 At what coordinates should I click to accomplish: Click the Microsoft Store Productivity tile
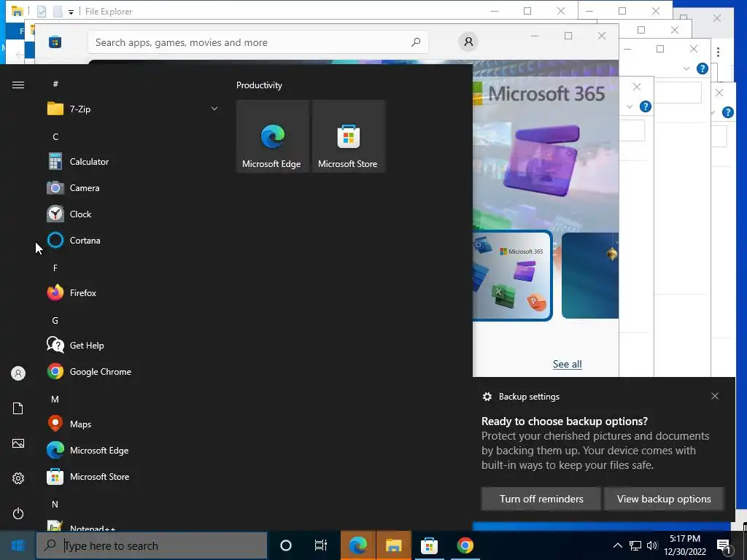tap(348, 136)
